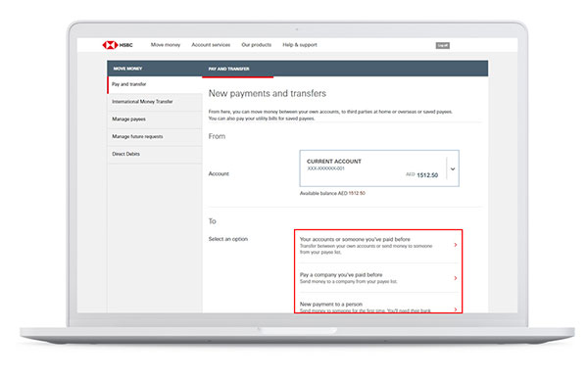Viewport: 588px width, 381px height.
Task: Click the grey button at top right
Action: tap(443, 45)
